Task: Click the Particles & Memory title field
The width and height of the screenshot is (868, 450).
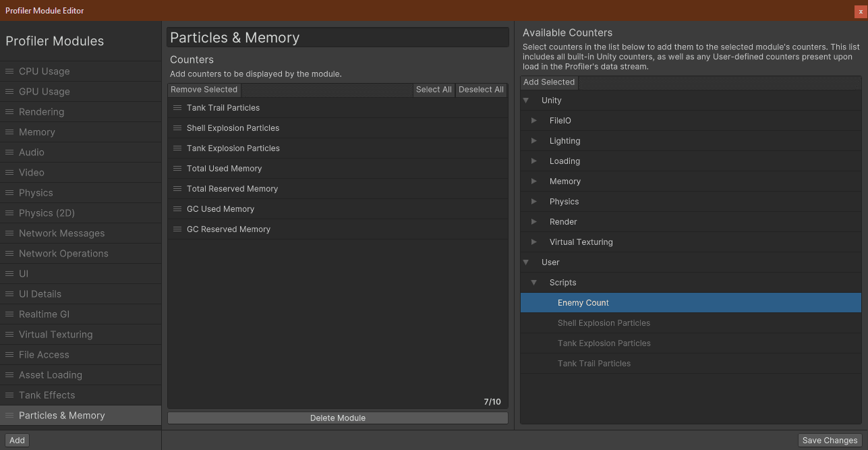Action: 337,37
